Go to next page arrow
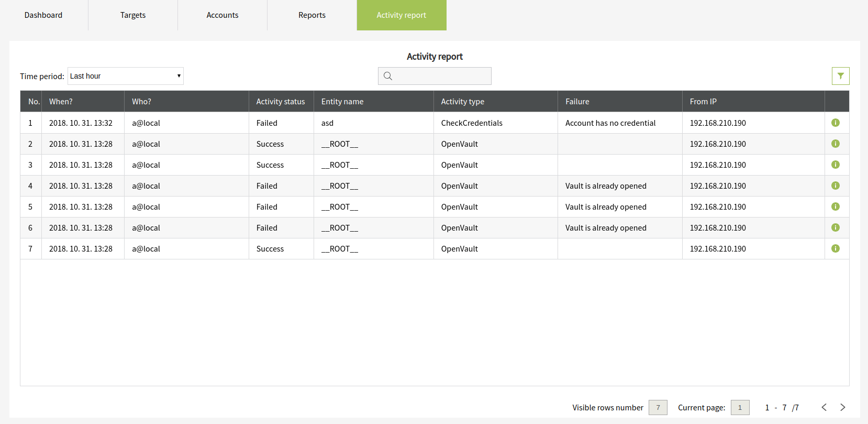 (x=843, y=407)
